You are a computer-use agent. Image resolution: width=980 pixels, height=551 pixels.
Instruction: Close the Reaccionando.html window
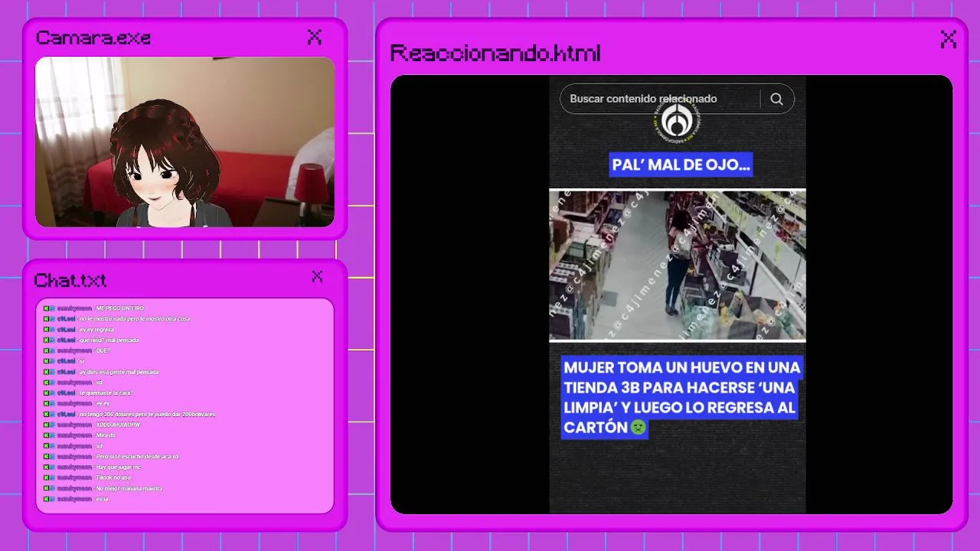click(x=948, y=39)
